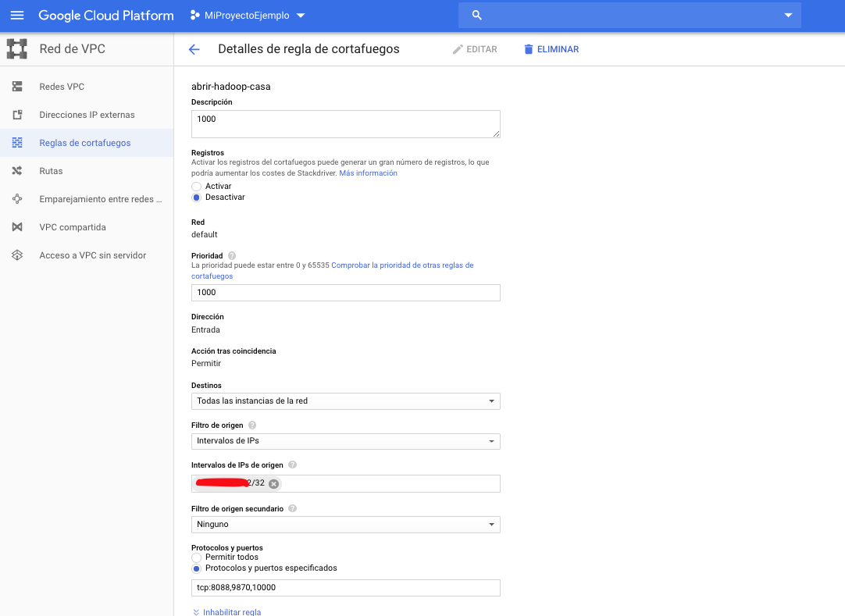Image resolution: width=845 pixels, height=616 pixels.
Task: Click the Acceso a VPC sin servidor icon
Action: (17, 255)
